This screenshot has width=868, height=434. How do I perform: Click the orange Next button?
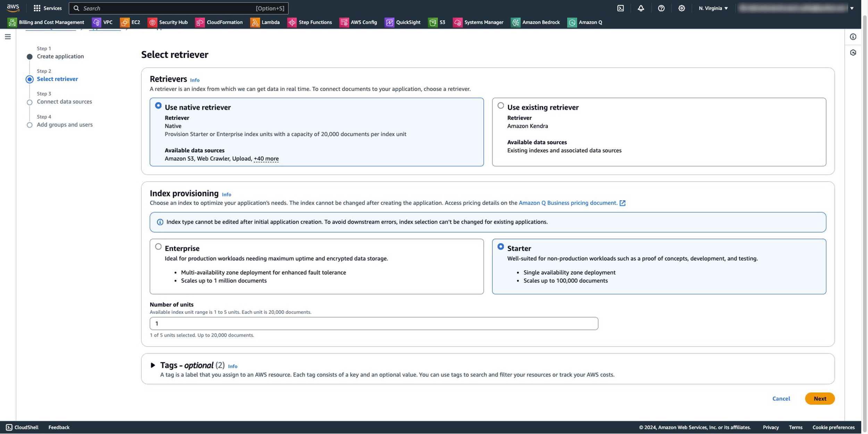point(819,399)
